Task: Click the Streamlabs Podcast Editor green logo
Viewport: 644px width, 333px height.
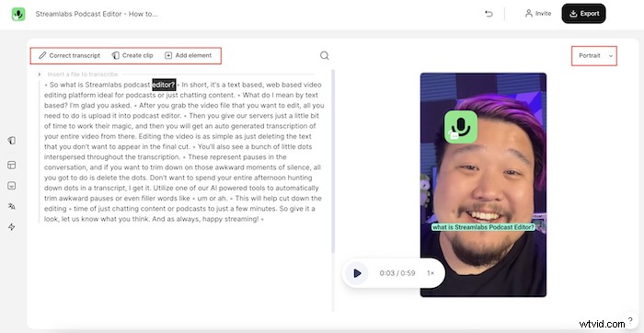Action: click(x=18, y=14)
